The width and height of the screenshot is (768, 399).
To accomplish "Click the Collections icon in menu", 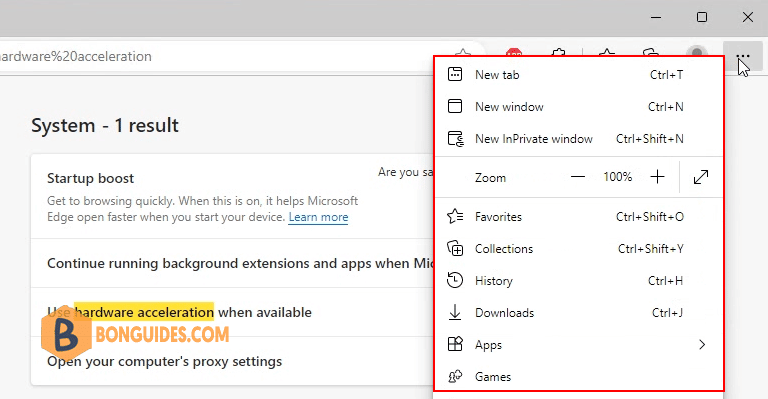I will tap(455, 249).
